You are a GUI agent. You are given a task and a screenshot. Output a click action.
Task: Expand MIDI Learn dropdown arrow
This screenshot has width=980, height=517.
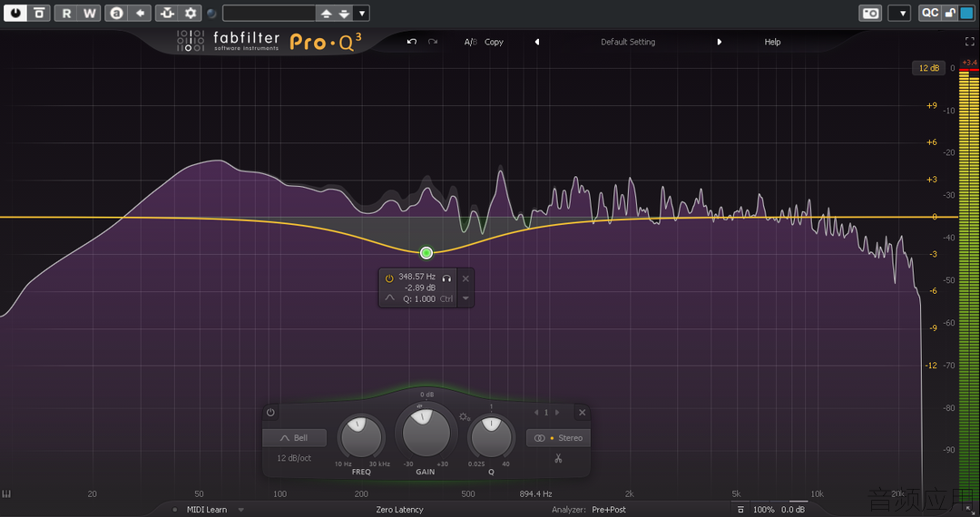click(241, 510)
